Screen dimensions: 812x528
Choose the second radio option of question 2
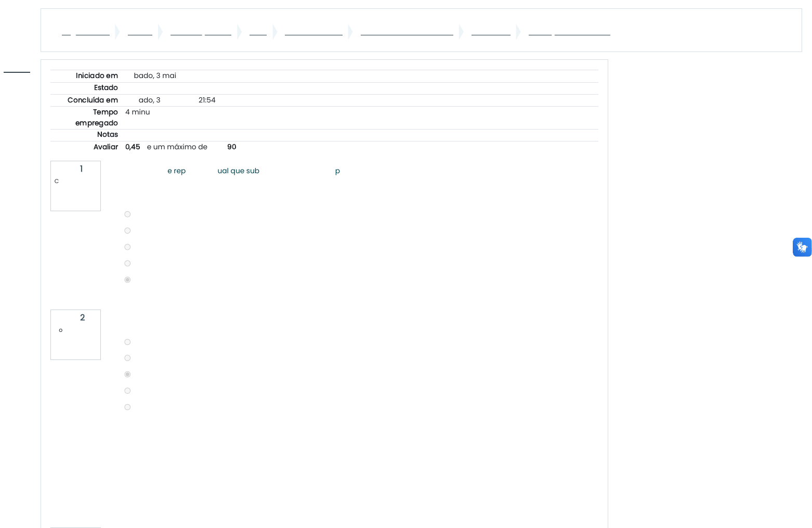point(127,358)
